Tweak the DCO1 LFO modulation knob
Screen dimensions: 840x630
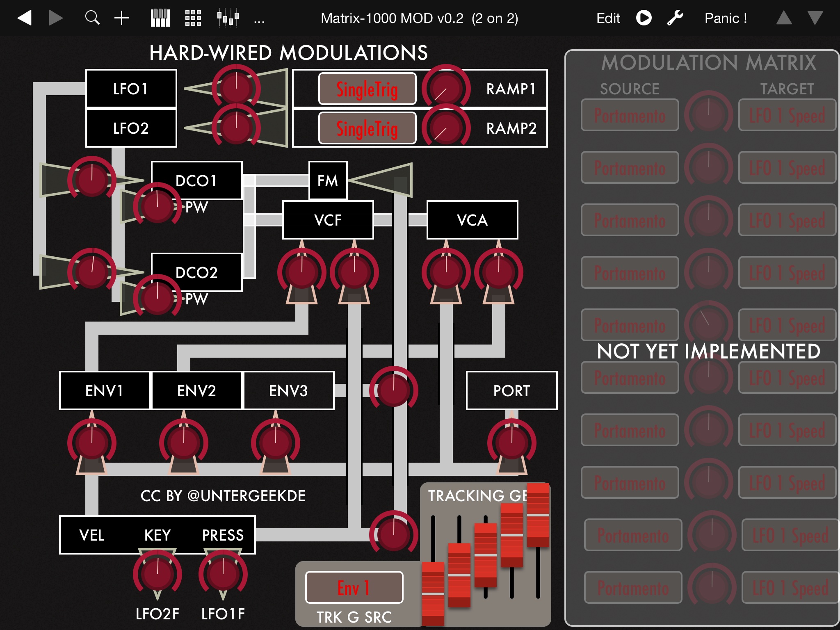click(x=92, y=180)
